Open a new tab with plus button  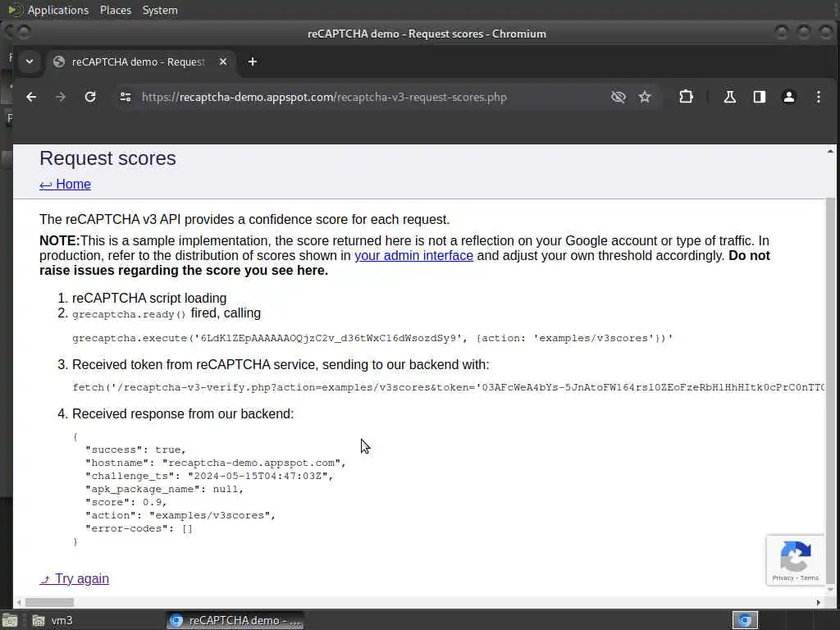point(253,62)
